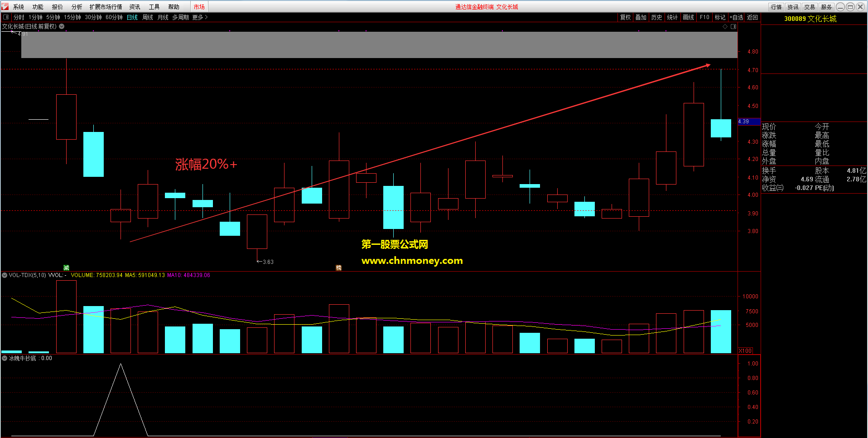Viewport: 868px width, 438px height.
Task: Click the 历史 toolbar button
Action: point(656,17)
